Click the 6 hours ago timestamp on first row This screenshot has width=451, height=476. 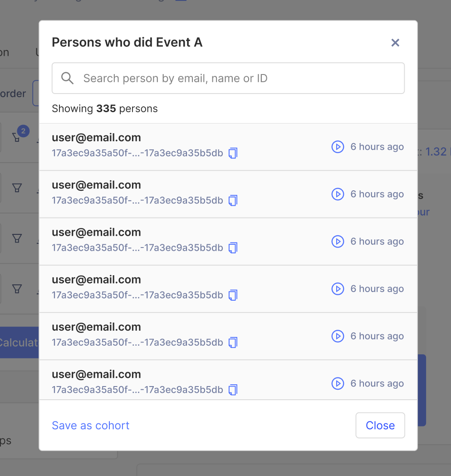[x=377, y=147]
